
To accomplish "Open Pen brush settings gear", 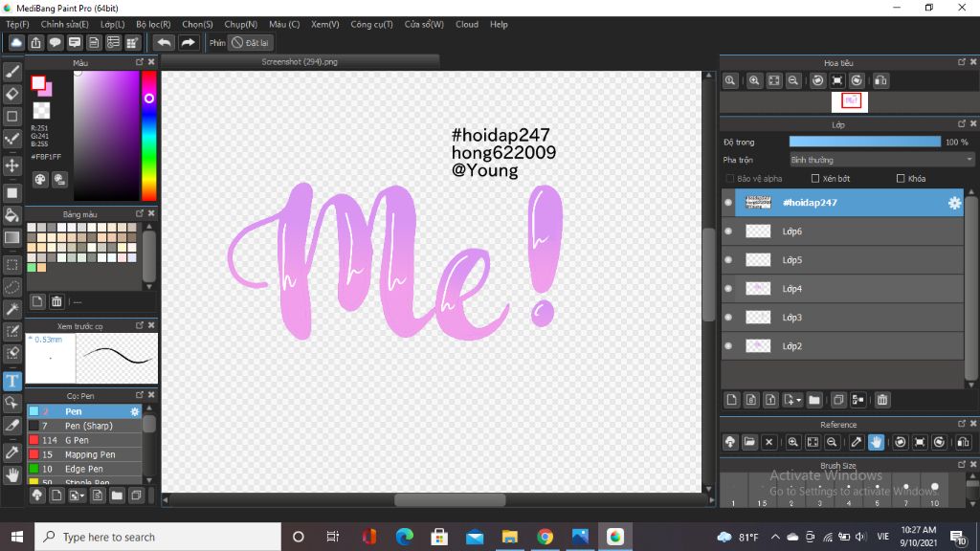I will point(134,411).
